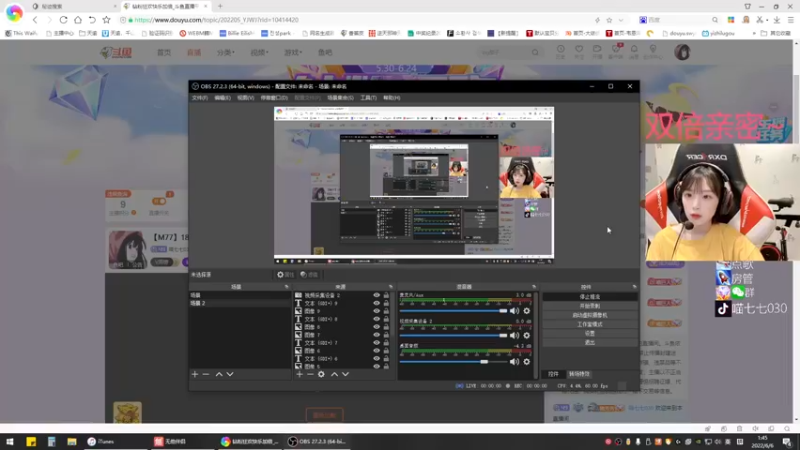The image size is (800, 450).
Task: Open Windows Start menu
Action: pos(10,442)
